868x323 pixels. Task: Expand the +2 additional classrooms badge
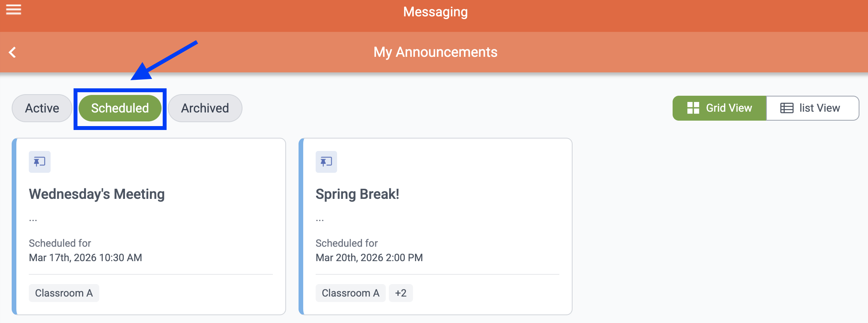pyautogui.click(x=401, y=293)
